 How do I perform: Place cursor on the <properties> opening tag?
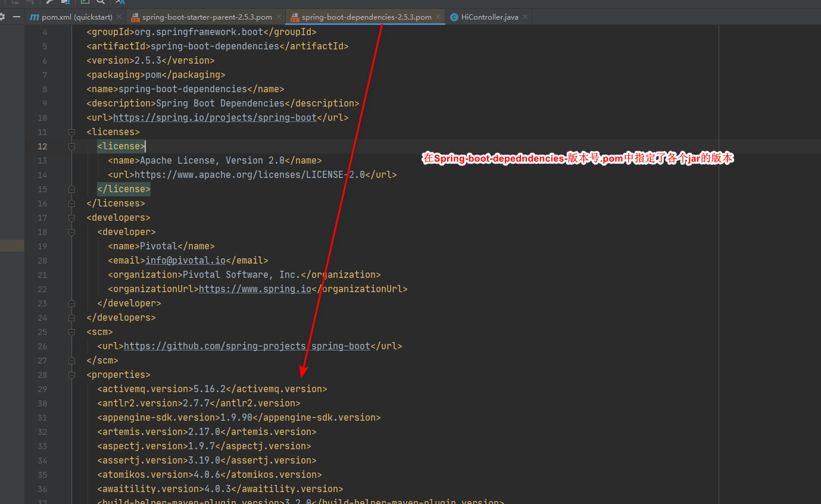pyautogui.click(x=118, y=375)
